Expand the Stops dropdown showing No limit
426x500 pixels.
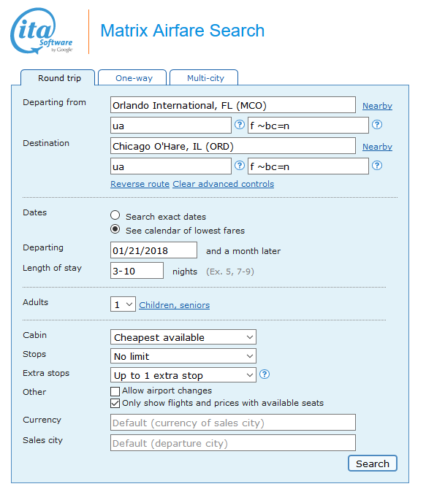point(183,356)
